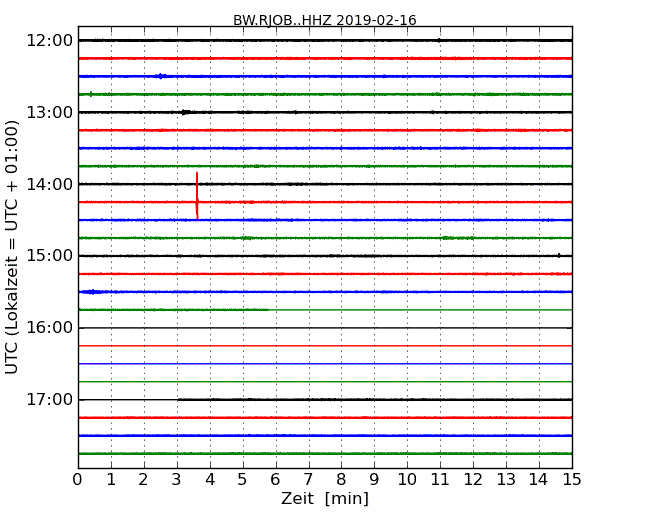Click x-axis tick label 10
Screen dimensions: 650x520
[407, 480]
